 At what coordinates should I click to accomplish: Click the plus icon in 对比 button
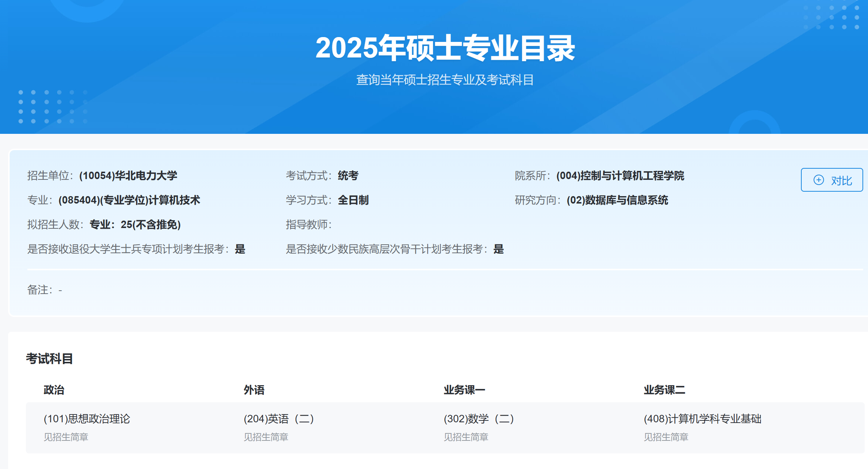[x=818, y=180]
